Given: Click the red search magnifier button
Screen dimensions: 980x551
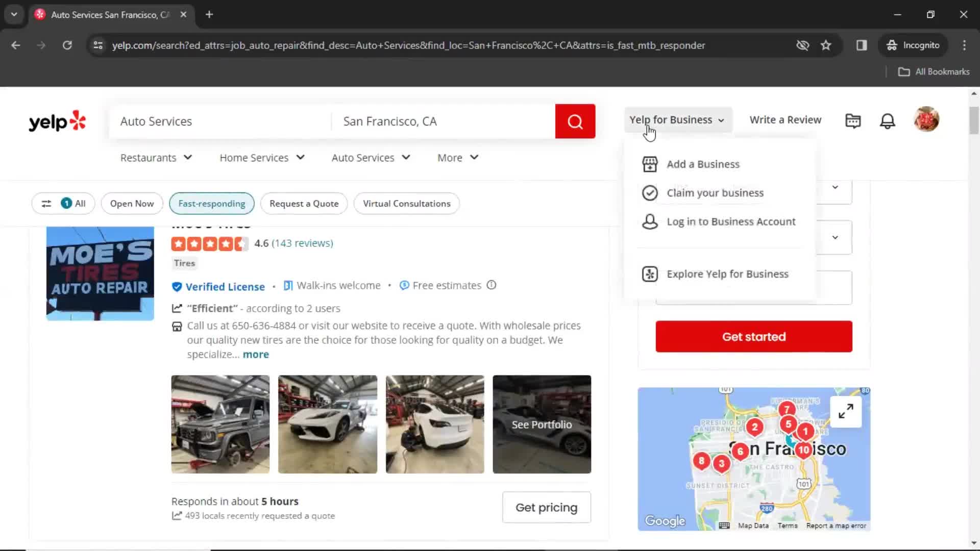Looking at the screenshot, I should pyautogui.click(x=575, y=121).
